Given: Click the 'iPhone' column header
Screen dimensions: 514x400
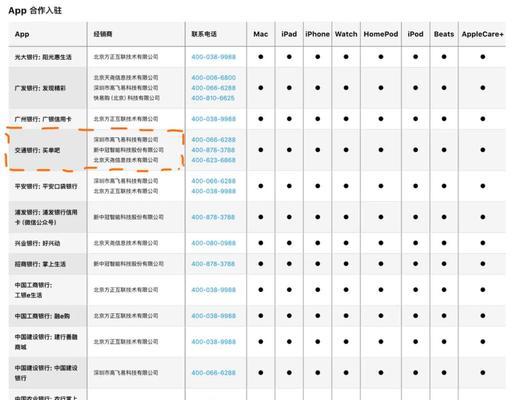Looking at the screenshot, I should click(317, 34).
